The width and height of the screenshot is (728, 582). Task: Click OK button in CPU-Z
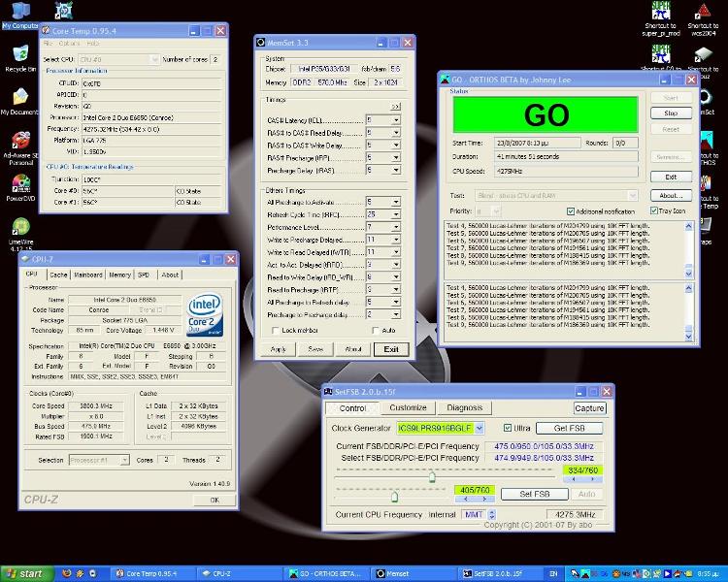[215, 500]
